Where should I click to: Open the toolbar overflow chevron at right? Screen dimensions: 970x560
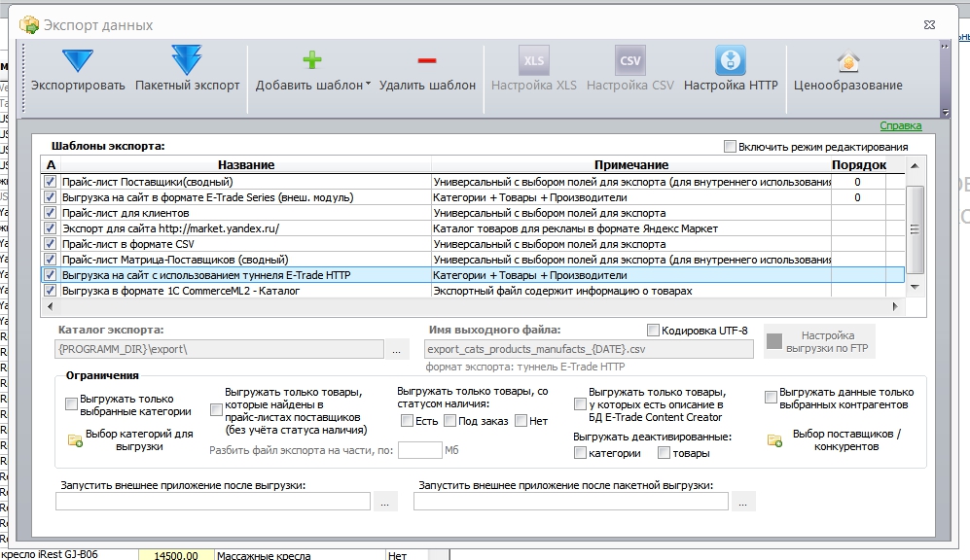click(x=945, y=47)
